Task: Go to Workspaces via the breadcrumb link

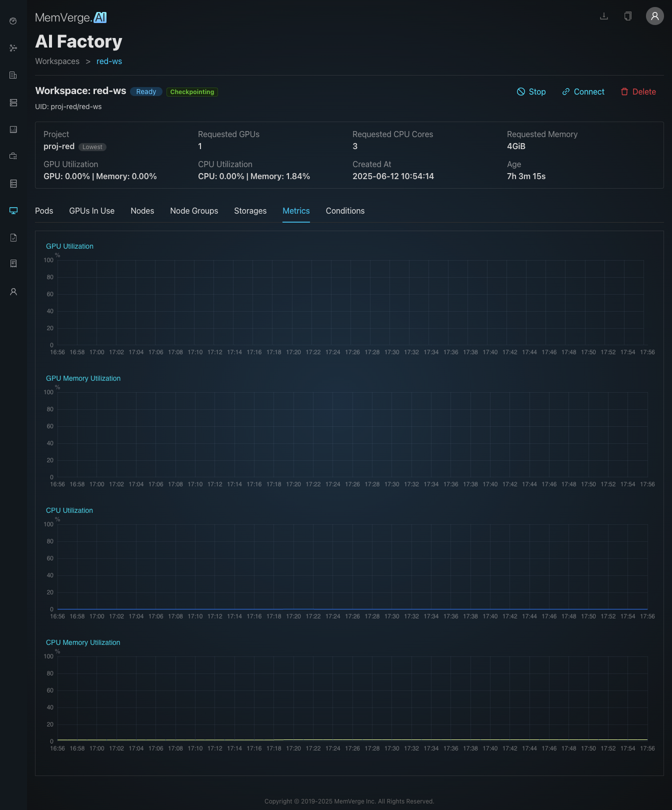Action: (57, 62)
